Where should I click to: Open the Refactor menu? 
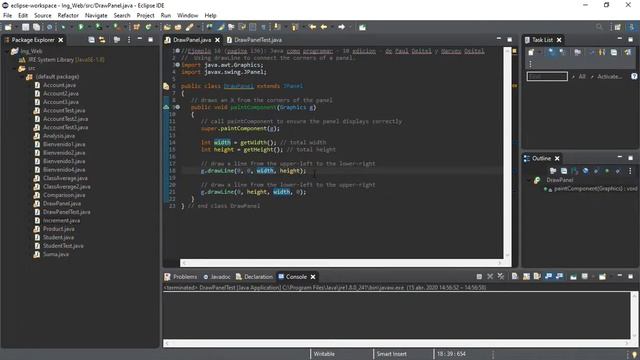click(x=68, y=16)
